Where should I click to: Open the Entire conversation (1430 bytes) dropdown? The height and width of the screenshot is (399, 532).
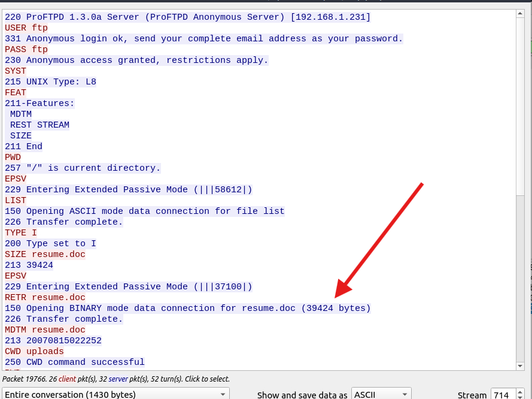pos(115,394)
